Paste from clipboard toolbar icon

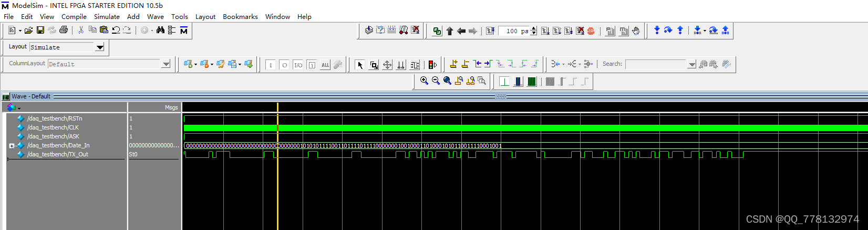tap(104, 31)
